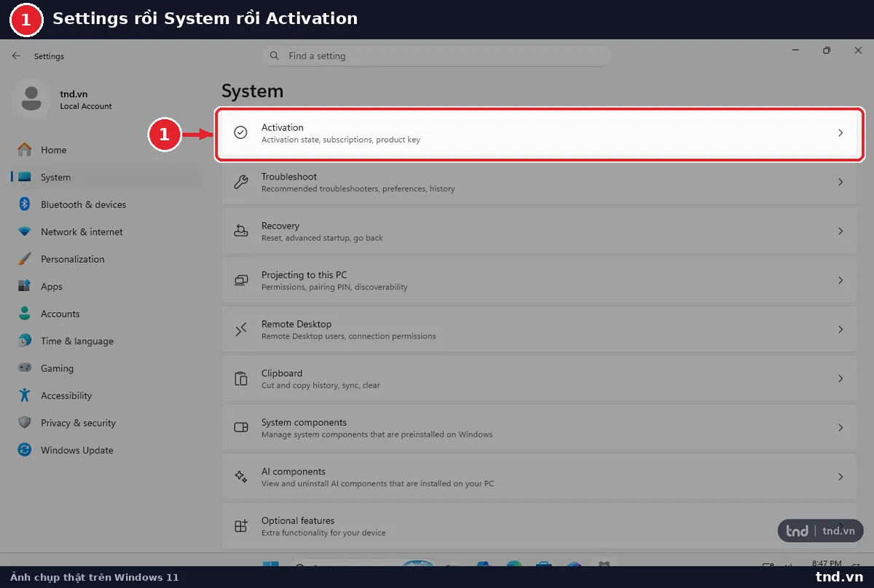Click the Optional features grid icon
The width and height of the screenshot is (874, 588).
click(x=240, y=526)
